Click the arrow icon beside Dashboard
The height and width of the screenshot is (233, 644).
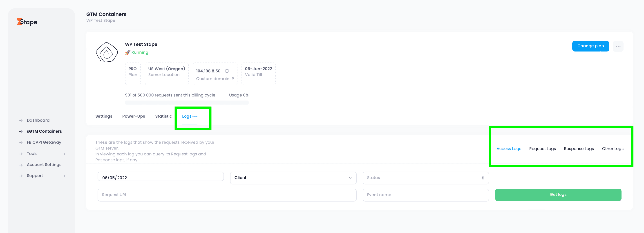click(x=21, y=121)
